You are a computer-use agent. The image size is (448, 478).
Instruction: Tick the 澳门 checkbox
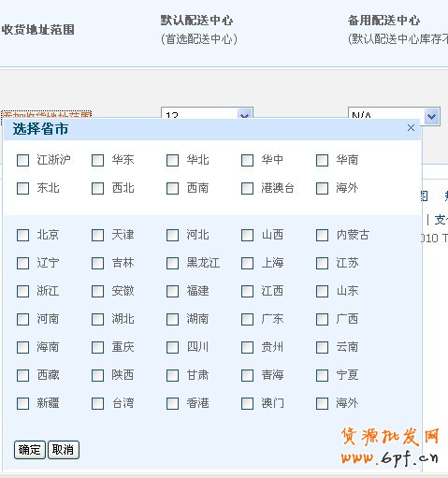(247, 403)
